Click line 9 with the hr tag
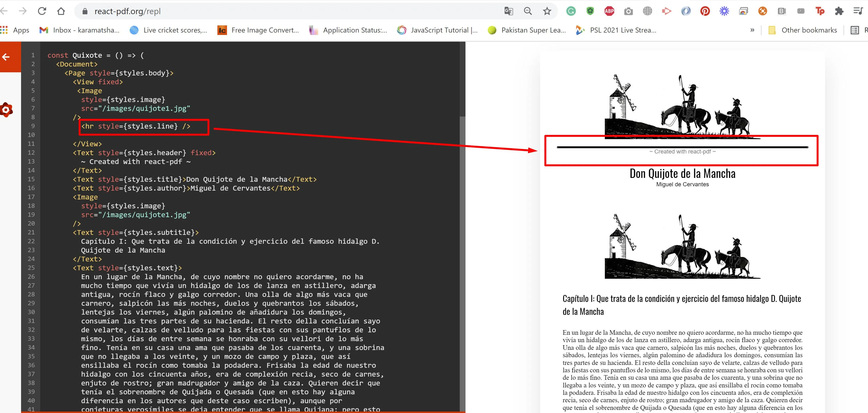The image size is (868, 413). coord(136,126)
